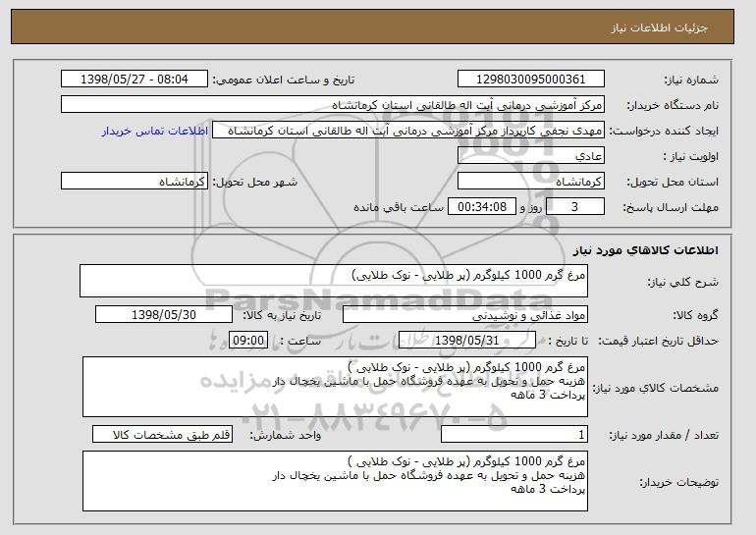This screenshot has width=756, height=535.
Task: Click the شرح کلی نیاز text box
Action: pyautogui.click(x=334, y=281)
